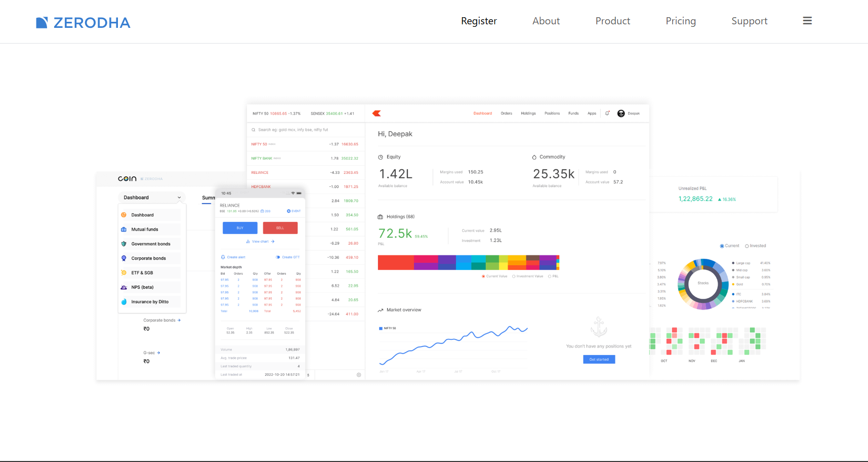
Task: Choose Insurance by Ditto in Coin menu
Action: pyautogui.click(x=151, y=301)
